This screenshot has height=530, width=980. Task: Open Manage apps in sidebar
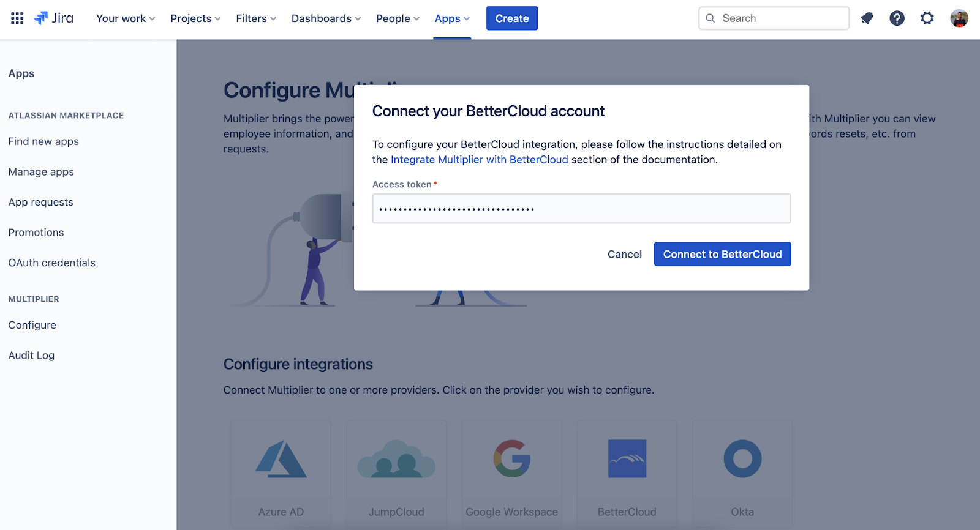(41, 172)
